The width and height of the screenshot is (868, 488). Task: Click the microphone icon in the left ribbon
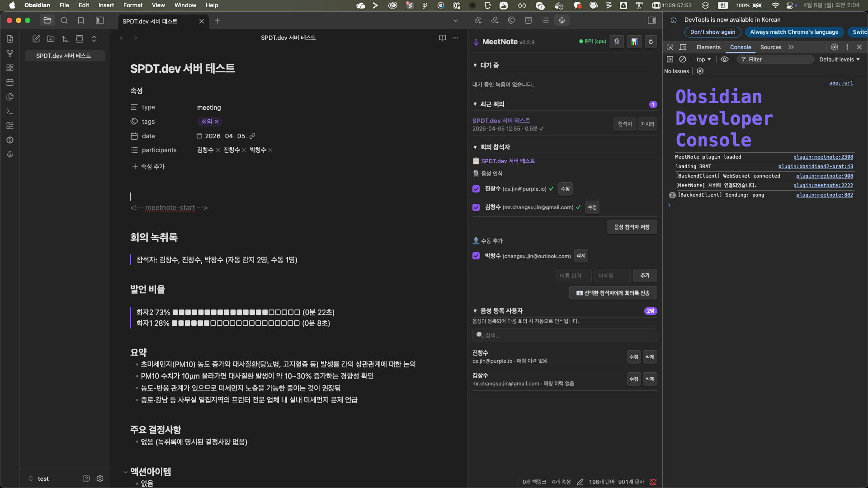click(9, 155)
